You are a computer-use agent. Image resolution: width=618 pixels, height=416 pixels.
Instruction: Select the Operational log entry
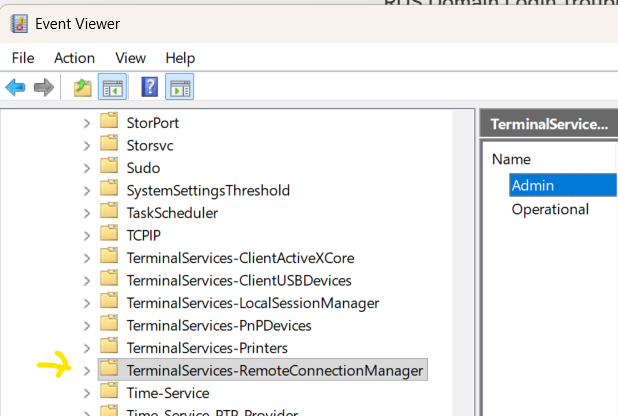(x=550, y=209)
